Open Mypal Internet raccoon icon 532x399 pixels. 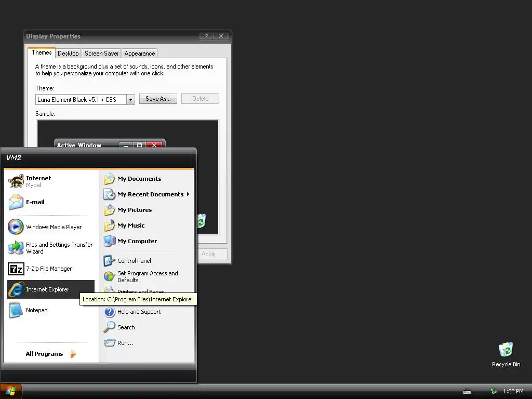[16, 181]
